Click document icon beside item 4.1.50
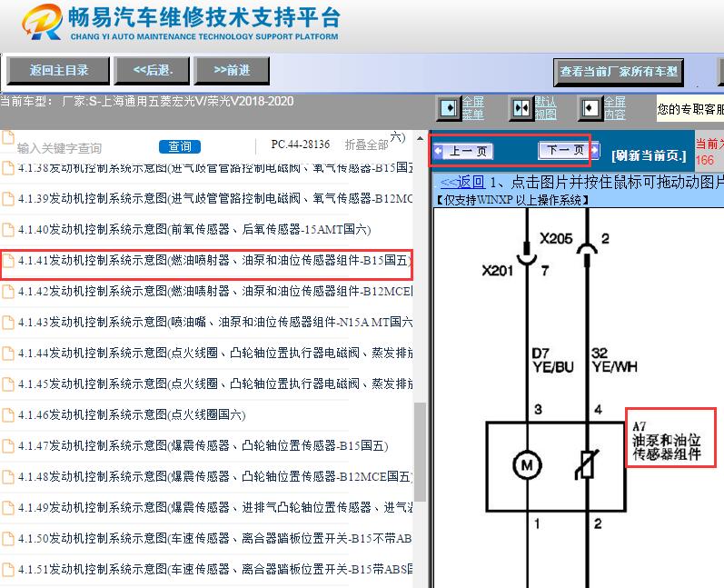This screenshot has width=724, height=588. click(x=8, y=539)
